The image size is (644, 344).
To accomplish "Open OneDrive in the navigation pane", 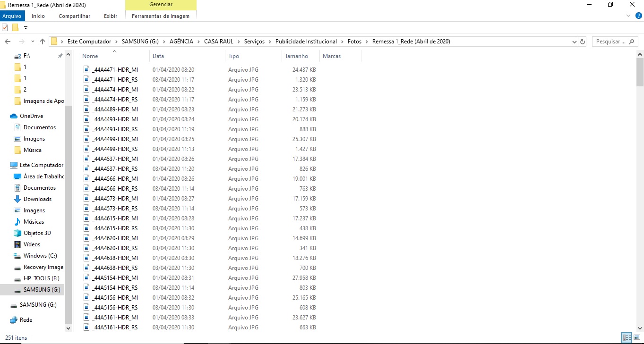I will pos(31,116).
